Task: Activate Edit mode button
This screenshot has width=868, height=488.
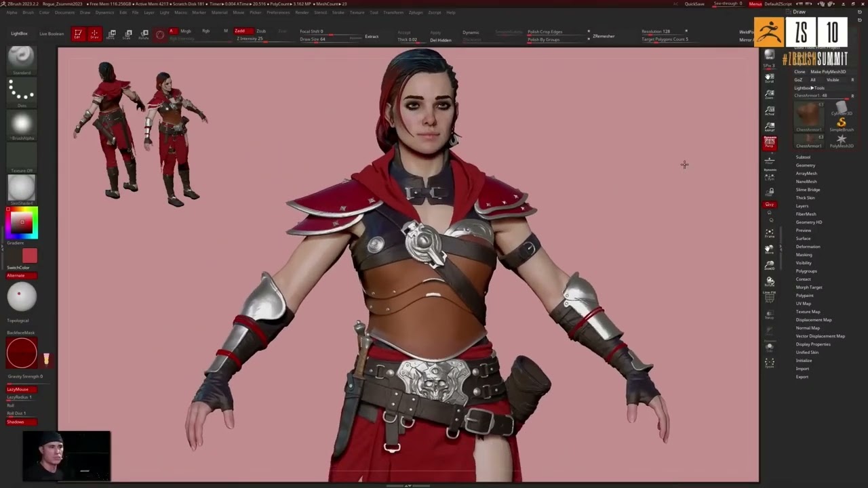Action: point(78,34)
